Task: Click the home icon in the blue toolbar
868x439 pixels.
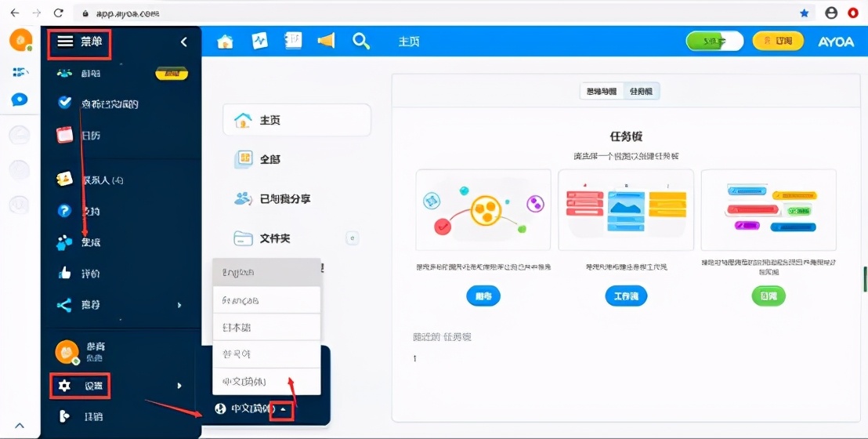Action: pos(225,42)
